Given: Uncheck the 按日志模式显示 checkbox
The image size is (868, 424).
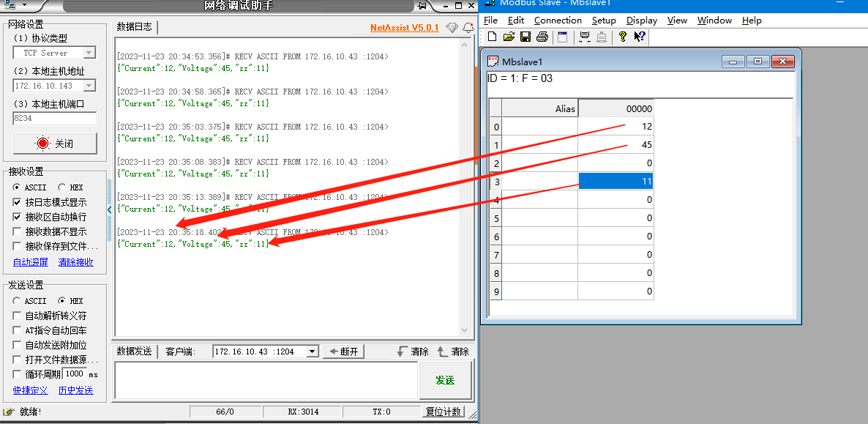Looking at the screenshot, I should point(17,202).
